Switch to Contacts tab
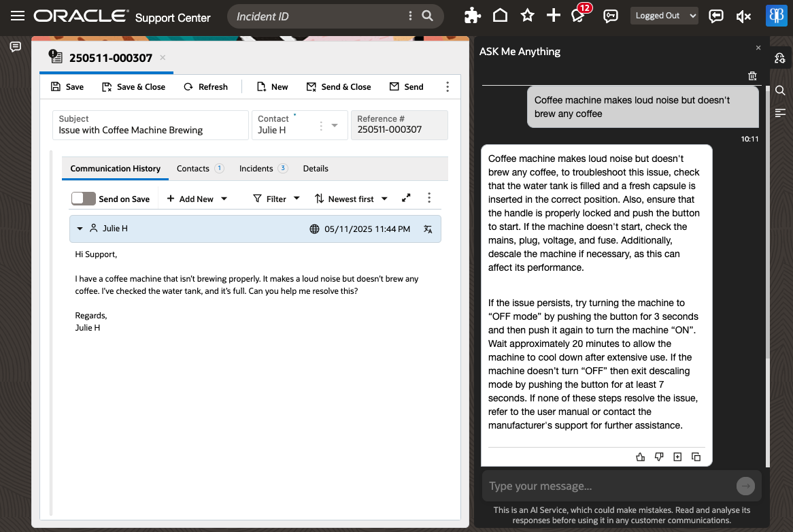 pos(200,169)
